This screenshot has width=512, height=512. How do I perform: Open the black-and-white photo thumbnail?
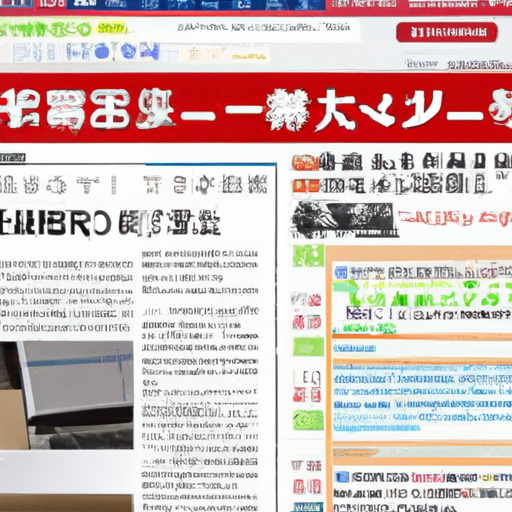[344, 219]
